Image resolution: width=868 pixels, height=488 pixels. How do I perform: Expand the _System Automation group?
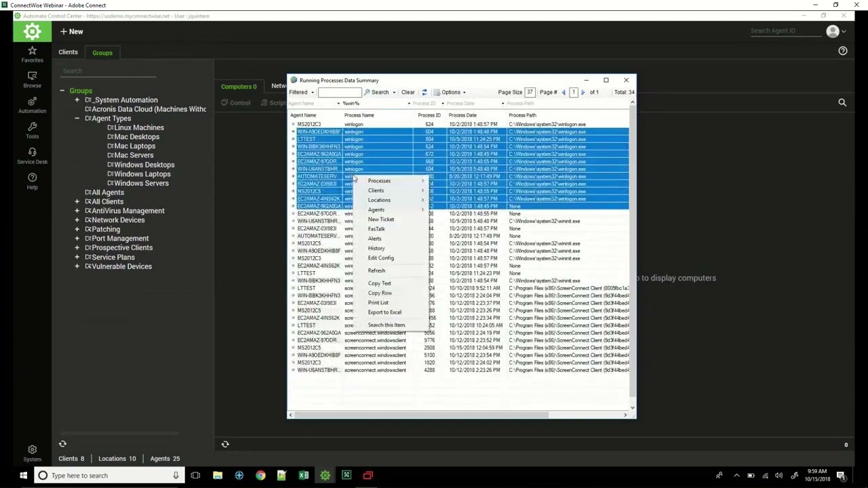tap(77, 100)
